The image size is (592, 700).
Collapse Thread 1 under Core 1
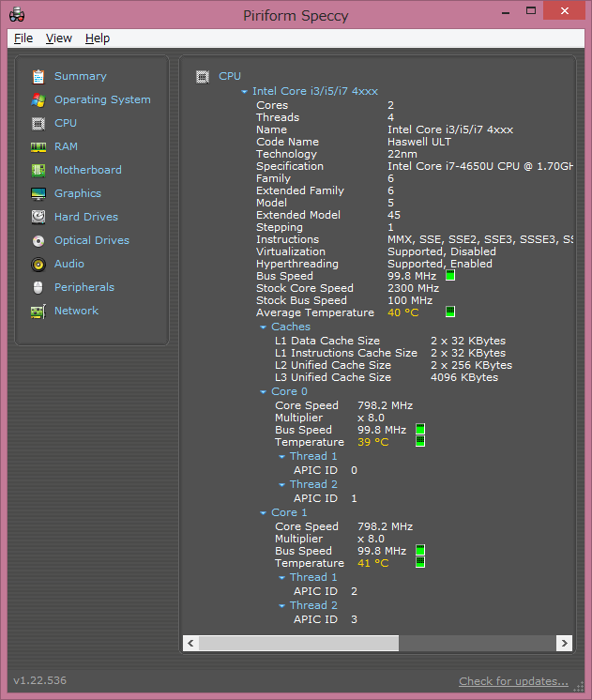point(281,578)
